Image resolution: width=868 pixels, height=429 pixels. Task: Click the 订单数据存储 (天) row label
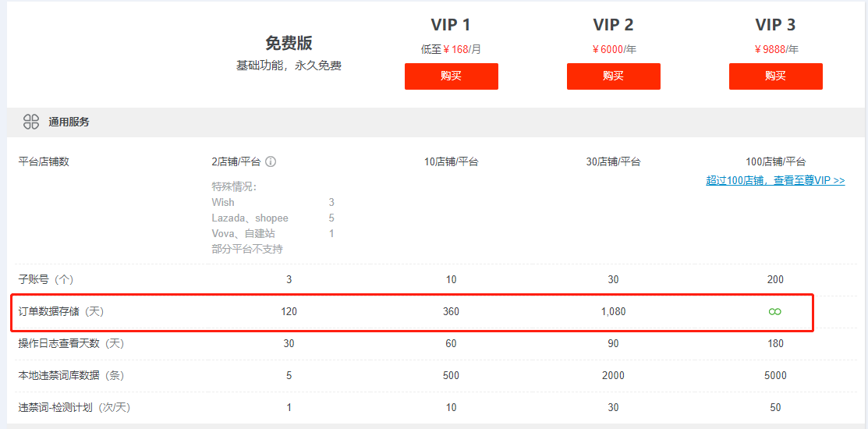[62, 312]
